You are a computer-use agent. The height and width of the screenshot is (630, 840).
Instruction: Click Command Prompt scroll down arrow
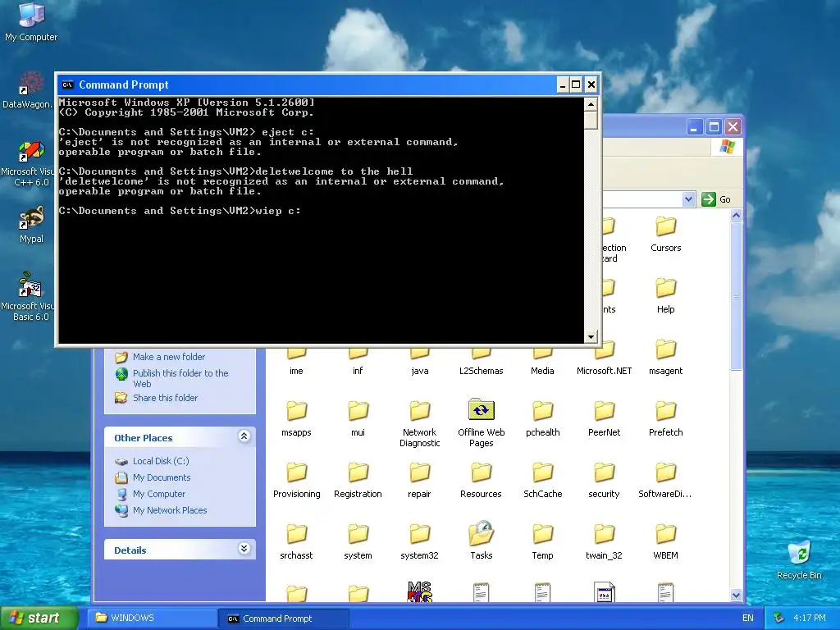pos(591,337)
